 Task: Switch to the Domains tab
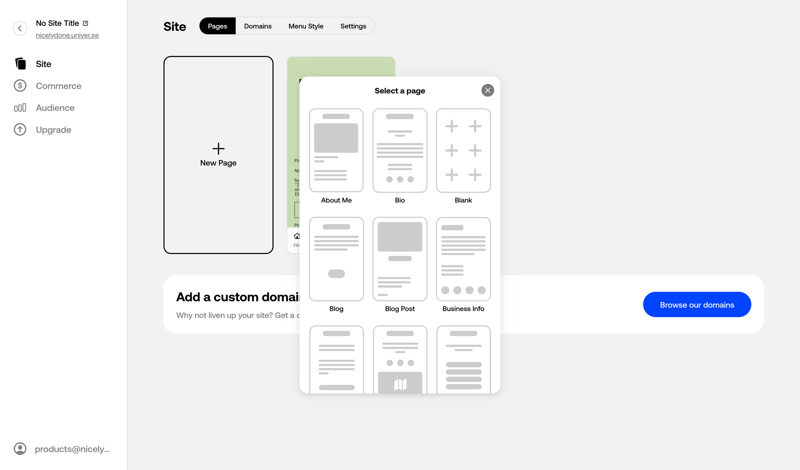coord(258,26)
